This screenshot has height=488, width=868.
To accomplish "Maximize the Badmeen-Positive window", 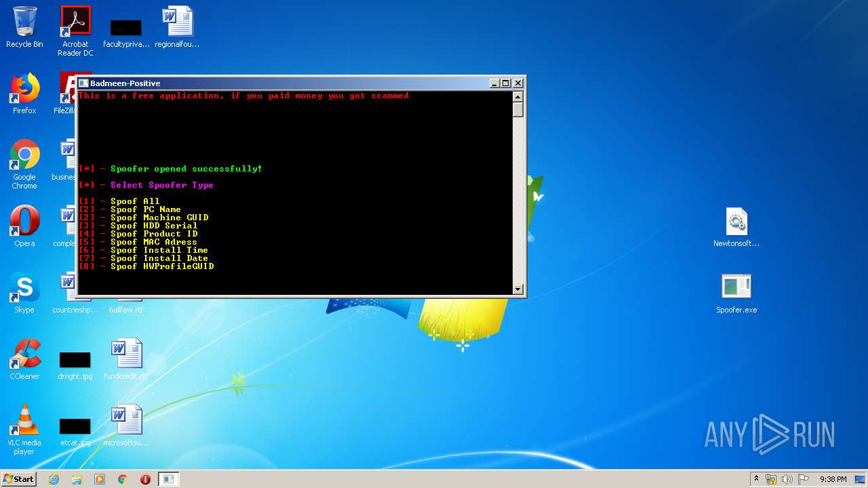I will point(506,83).
